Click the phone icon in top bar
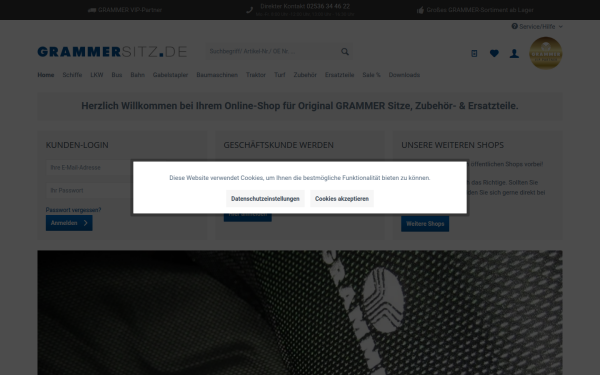The image size is (600, 375). point(249,10)
